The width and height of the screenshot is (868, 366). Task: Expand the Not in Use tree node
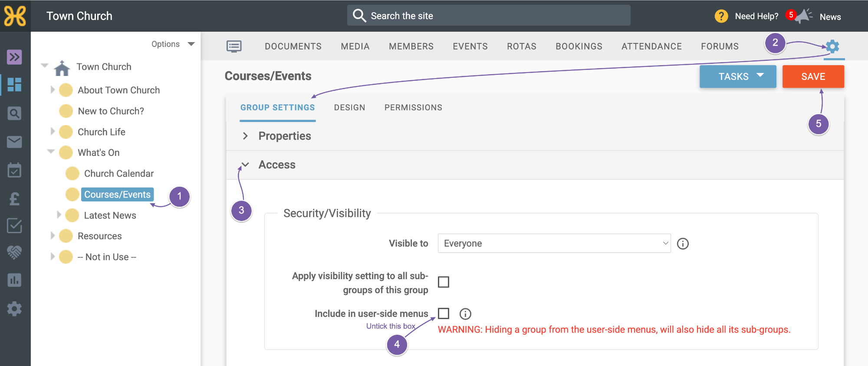coord(53,257)
